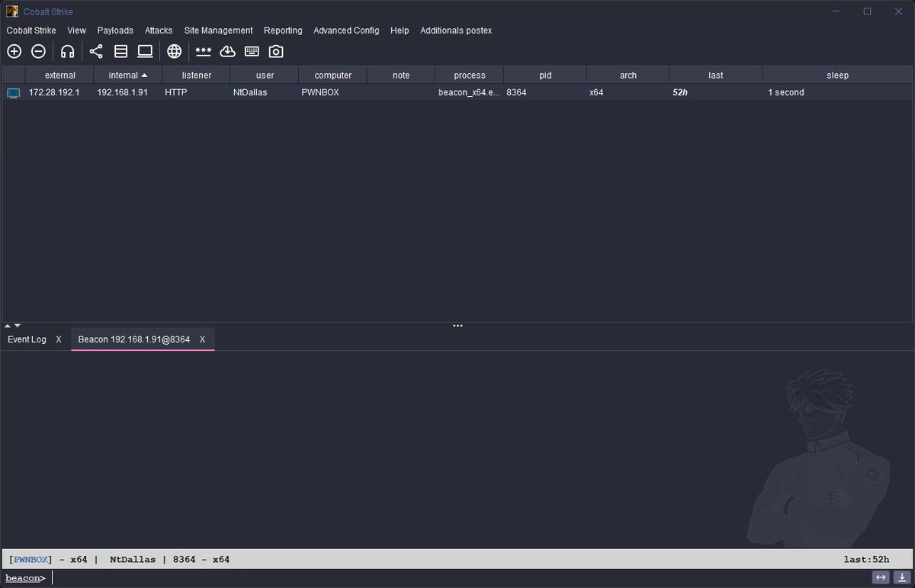Open the Site Management menu
Image resolution: width=915 pixels, height=588 pixels.
218,31
